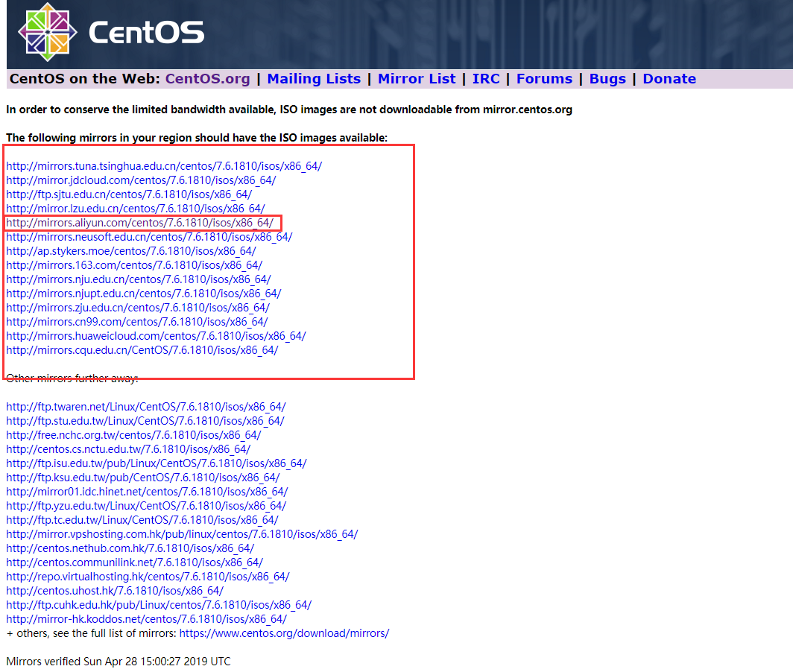Open ftp.stu.edu.tw mirror link
The image size is (793, 672).
point(145,421)
